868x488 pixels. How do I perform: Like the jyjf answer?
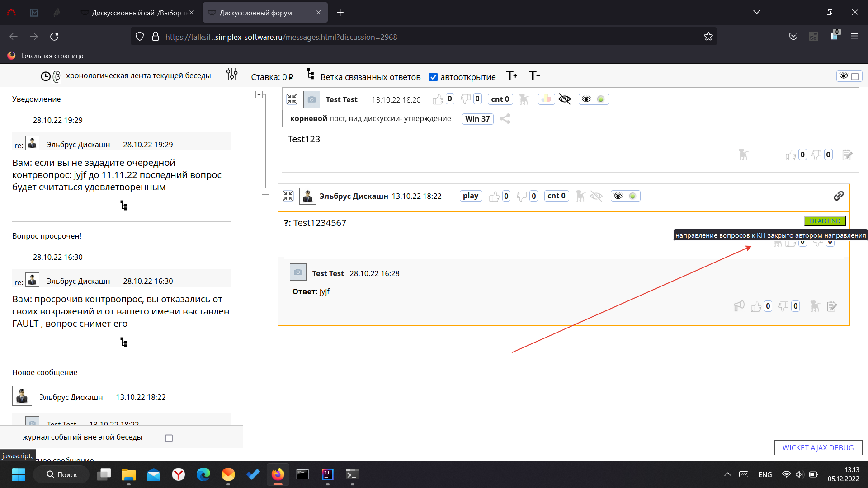[x=756, y=307]
